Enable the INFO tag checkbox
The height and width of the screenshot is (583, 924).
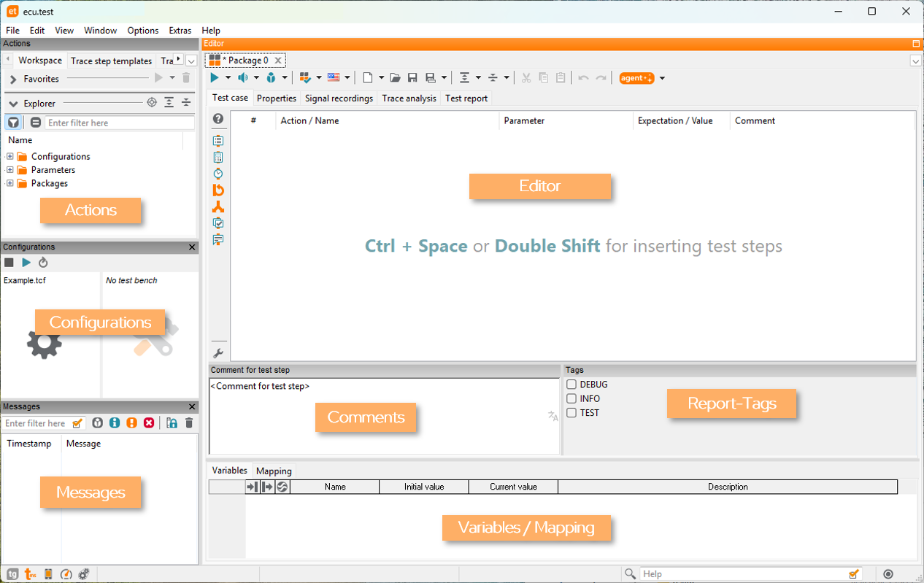(571, 398)
